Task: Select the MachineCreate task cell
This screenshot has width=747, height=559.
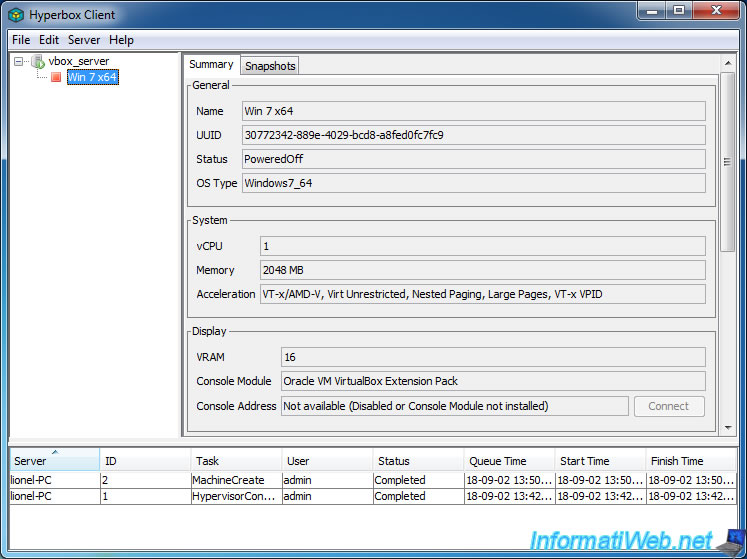Action: (x=236, y=480)
